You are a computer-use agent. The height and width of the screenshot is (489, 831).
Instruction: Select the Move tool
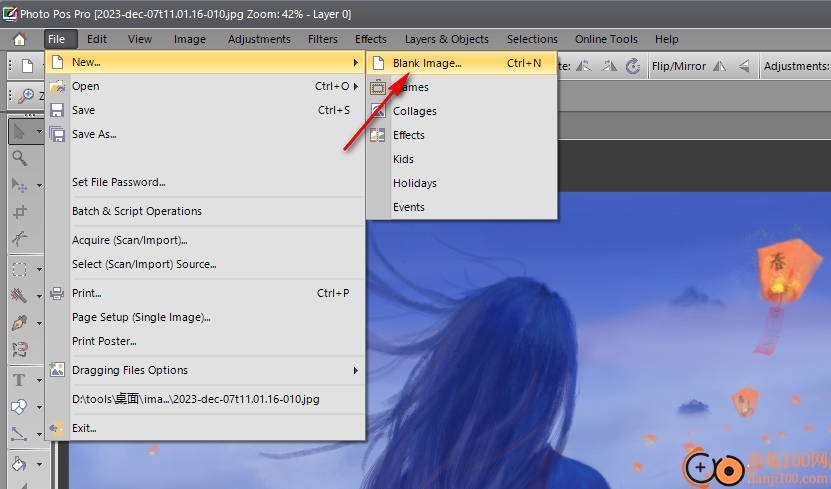[x=20, y=185]
